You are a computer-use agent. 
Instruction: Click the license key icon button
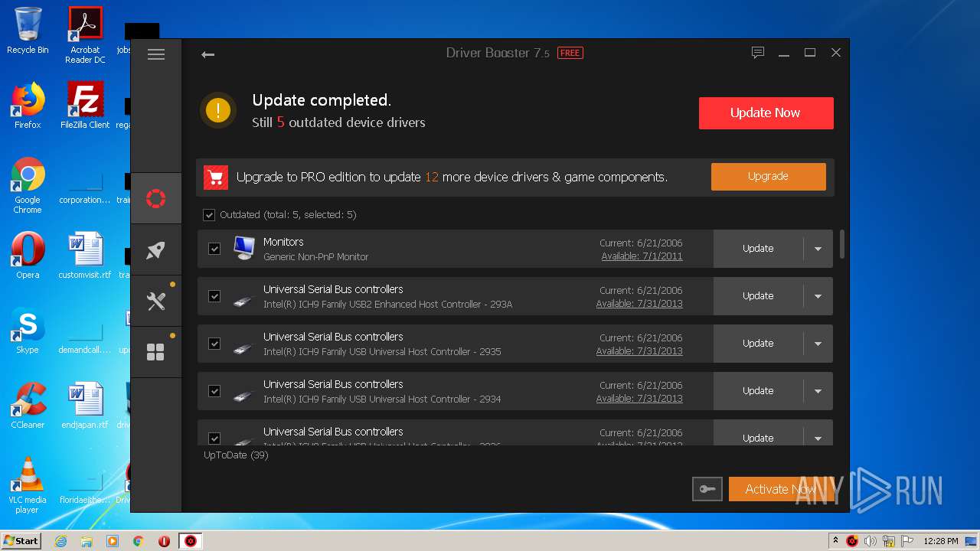707,490
